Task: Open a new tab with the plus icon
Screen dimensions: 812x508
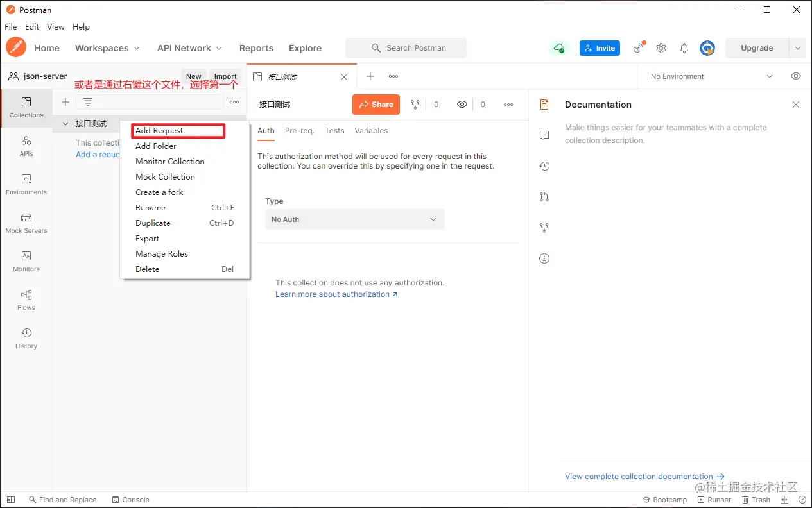Action: (x=370, y=76)
